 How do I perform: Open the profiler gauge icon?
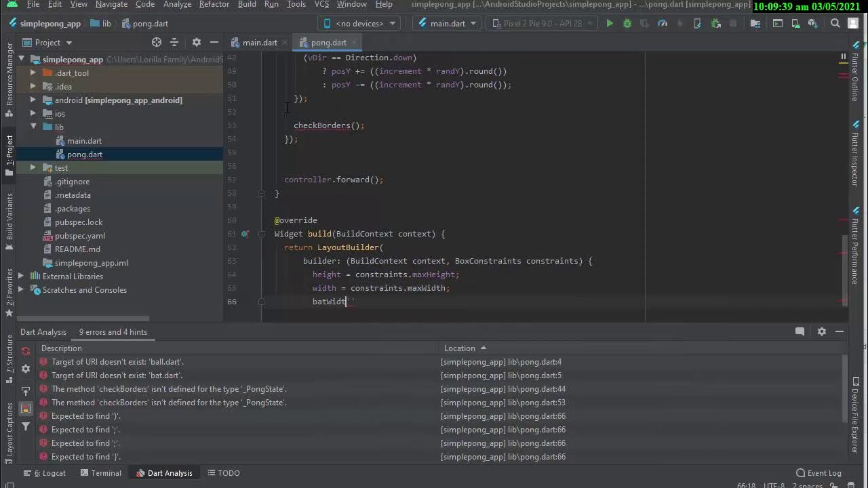663,23
